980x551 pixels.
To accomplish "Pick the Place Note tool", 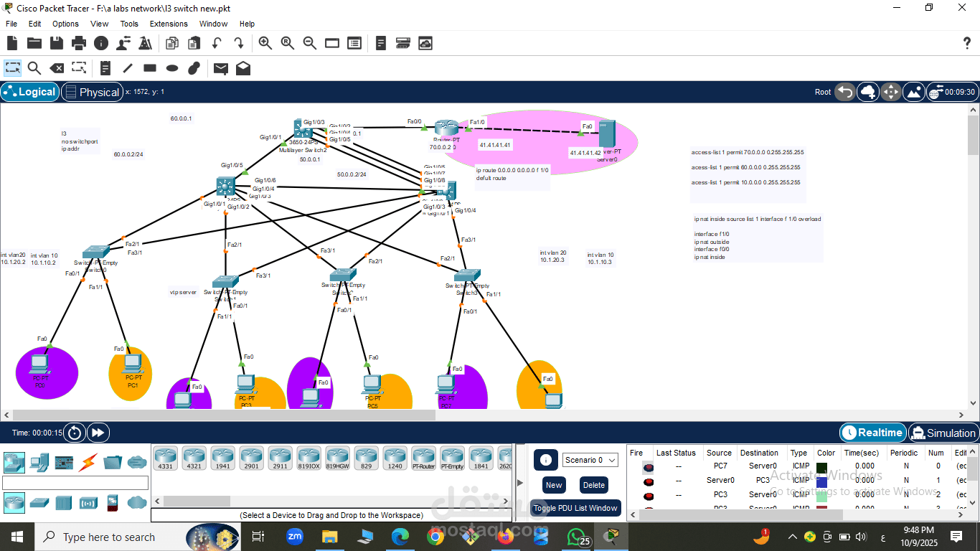I will (105, 68).
